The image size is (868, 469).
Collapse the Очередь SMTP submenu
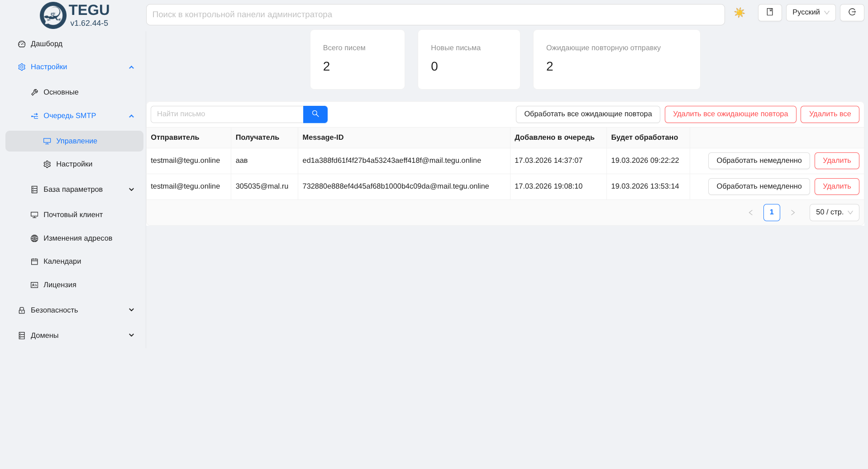pyautogui.click(x=131, y=116)
